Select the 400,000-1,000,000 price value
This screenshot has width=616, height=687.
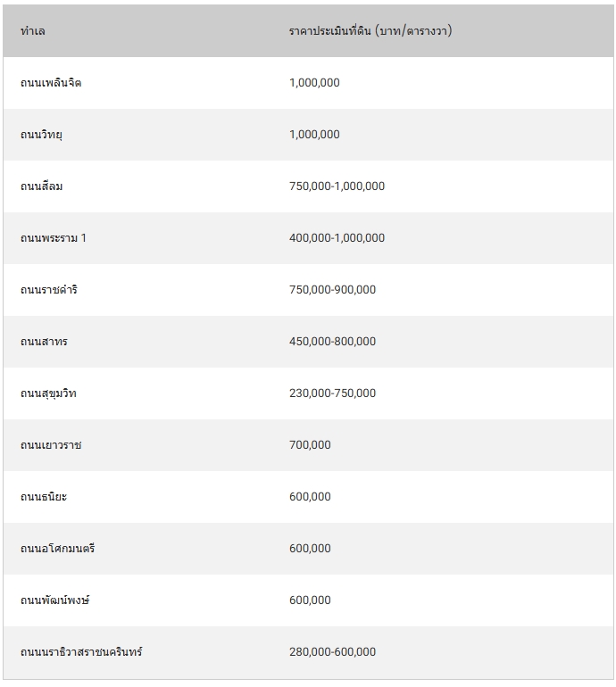[337, 238]
